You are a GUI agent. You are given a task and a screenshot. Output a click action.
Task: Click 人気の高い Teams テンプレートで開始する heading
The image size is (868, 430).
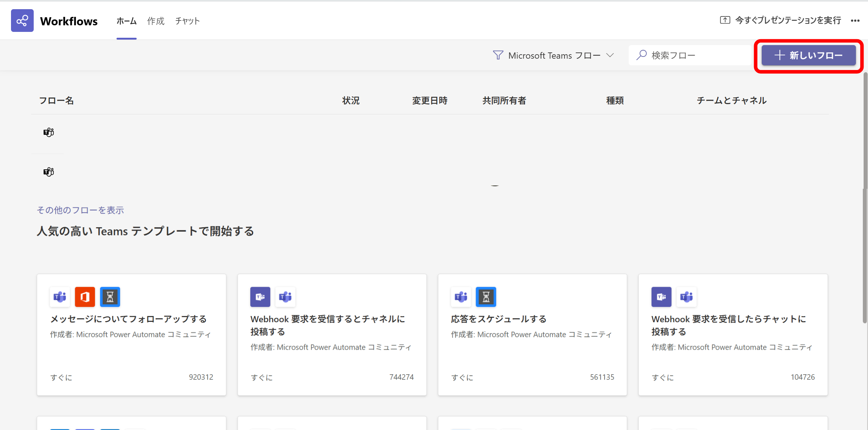pos(145,231)
